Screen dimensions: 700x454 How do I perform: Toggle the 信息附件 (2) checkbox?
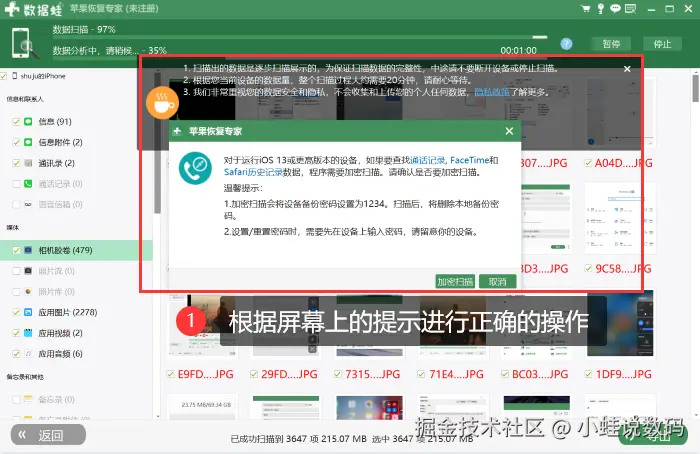pos(17,142)
